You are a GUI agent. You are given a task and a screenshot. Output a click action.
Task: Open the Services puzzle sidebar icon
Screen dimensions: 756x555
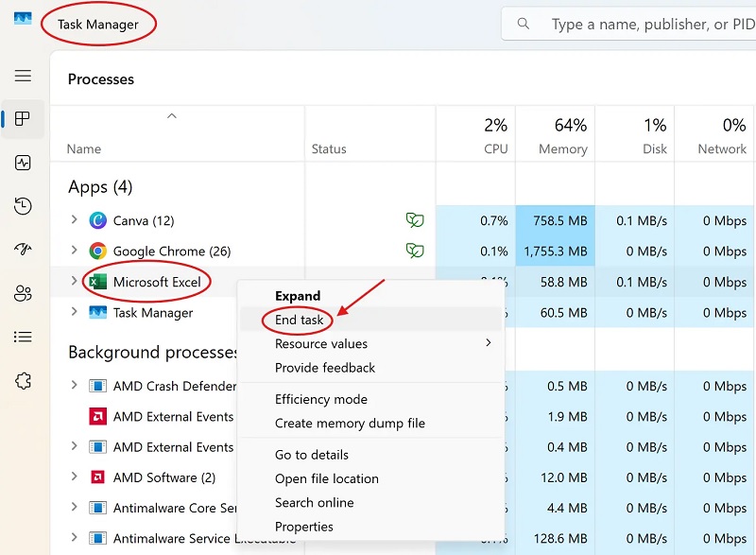pos(23,380)
